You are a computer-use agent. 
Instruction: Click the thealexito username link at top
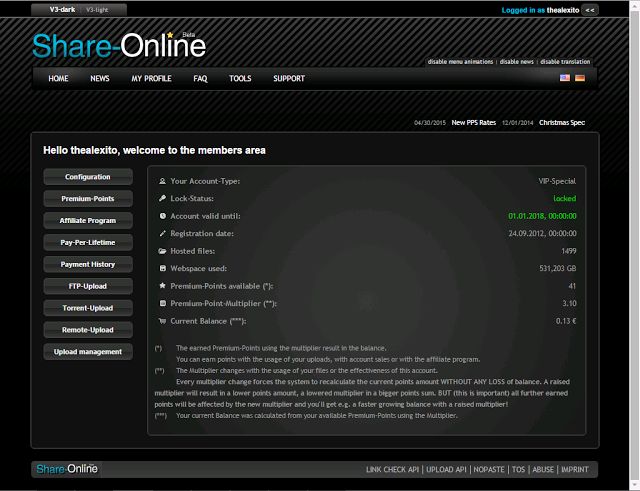[x=563, y=10]
